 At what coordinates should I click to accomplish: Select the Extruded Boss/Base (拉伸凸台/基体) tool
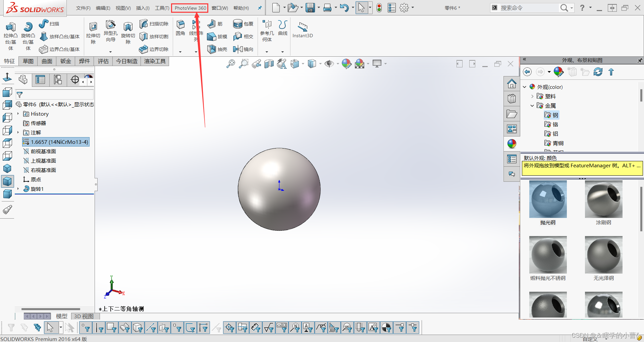(x=10, y=36)
